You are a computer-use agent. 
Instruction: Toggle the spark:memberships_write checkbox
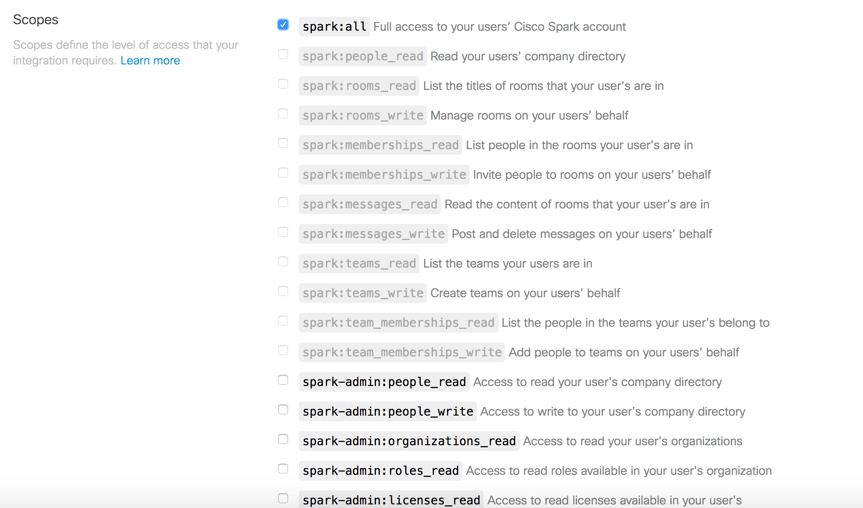pos(283,173)
